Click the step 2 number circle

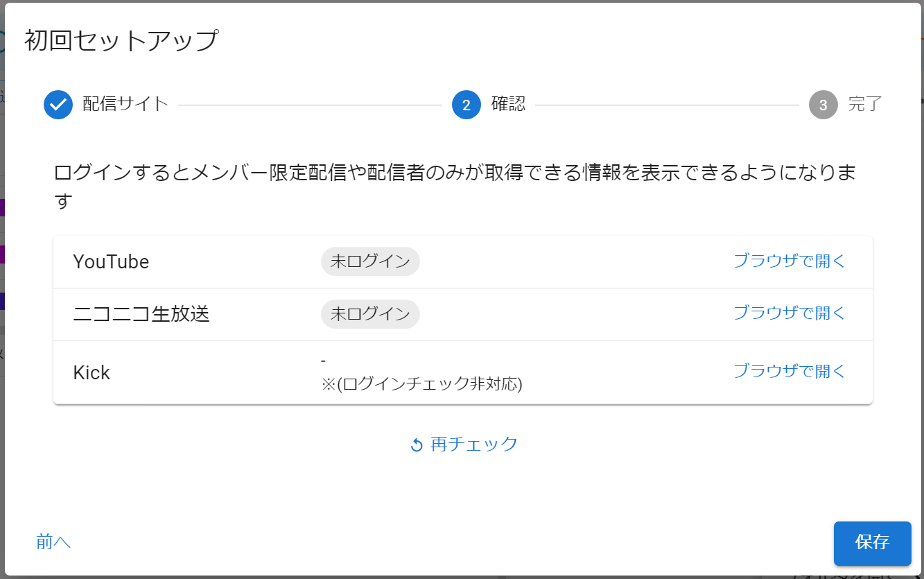tap(467, 105)
